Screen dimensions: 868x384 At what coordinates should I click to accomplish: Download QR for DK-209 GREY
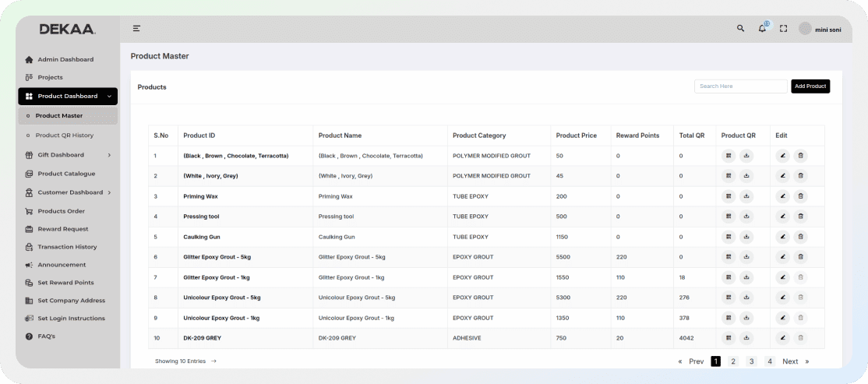click(x=746, y=337)
